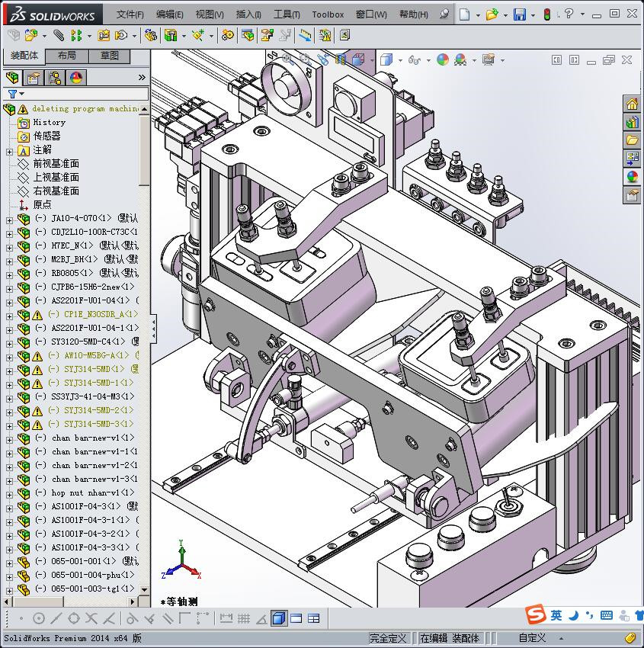The width and height of the screenshot is (644, 648).
Task: Click the 自定义 status bar button
Action: pyautogui.click(x=532, y=638)
